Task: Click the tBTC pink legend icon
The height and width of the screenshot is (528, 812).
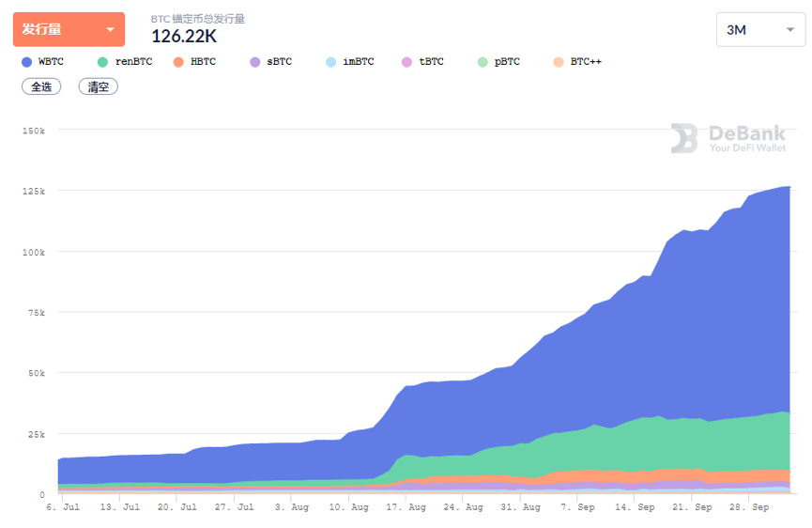Action: pyautogui.click(x=406, y=62)
